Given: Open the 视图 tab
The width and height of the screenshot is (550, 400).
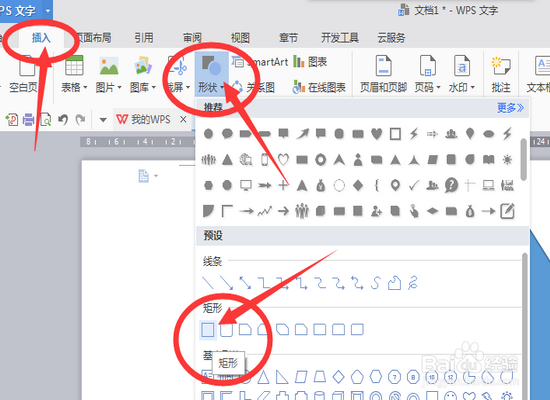Looking at the screenshot, I should point(240,38).
